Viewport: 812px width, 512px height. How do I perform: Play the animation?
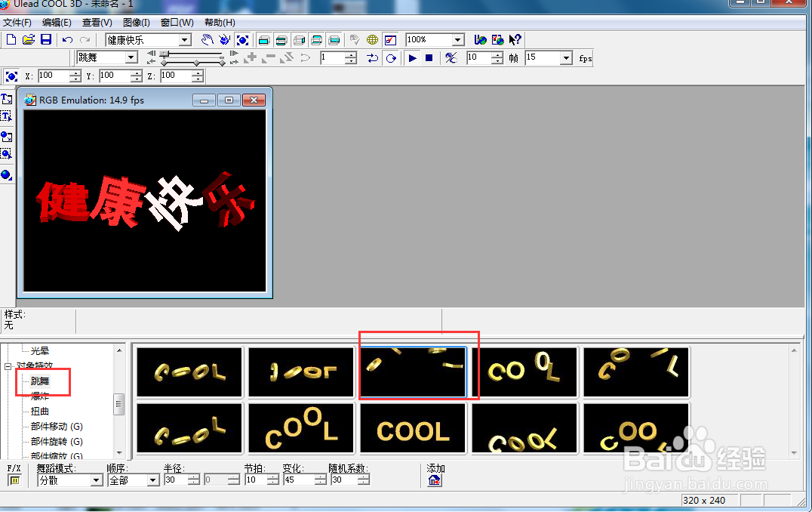click(413, 58)
